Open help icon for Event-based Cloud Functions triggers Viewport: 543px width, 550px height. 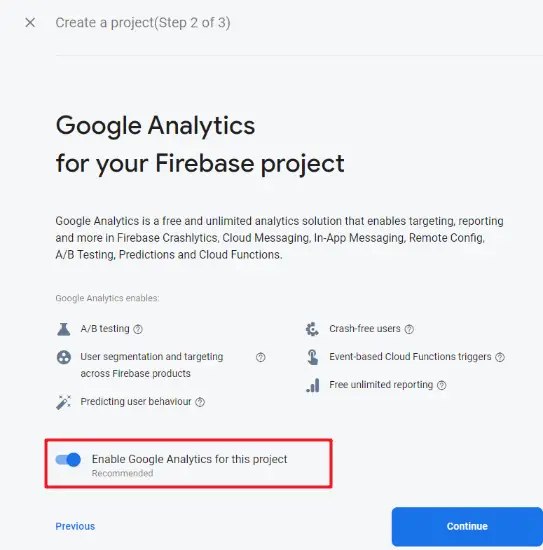(x=500, y=357)
